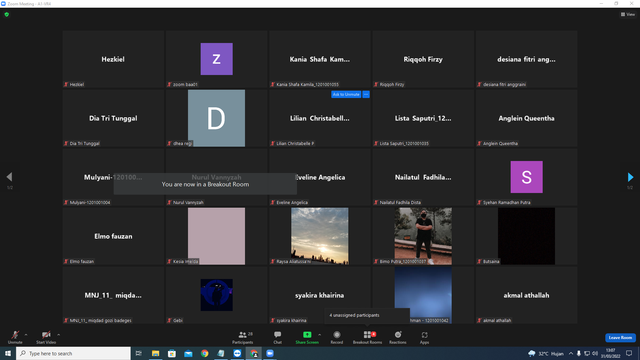Open File Explorer from the taskbar
This screenshot has height=360, width=640.
156,353
